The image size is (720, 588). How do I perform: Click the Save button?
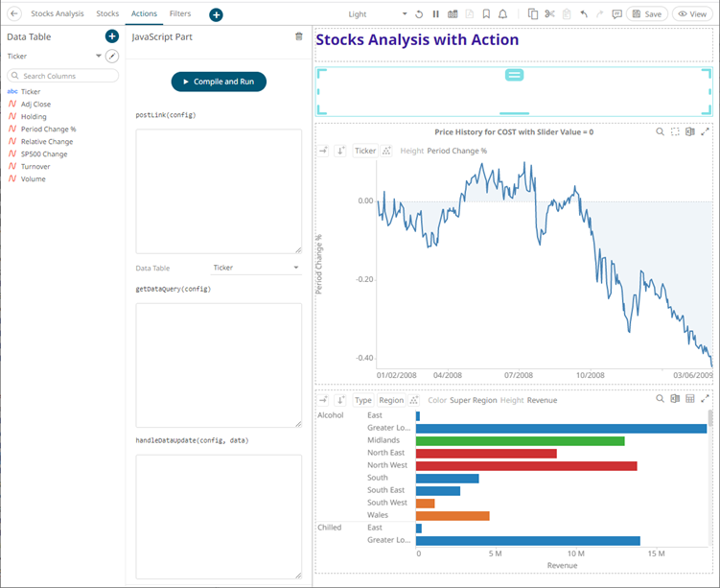click(648, 14)
